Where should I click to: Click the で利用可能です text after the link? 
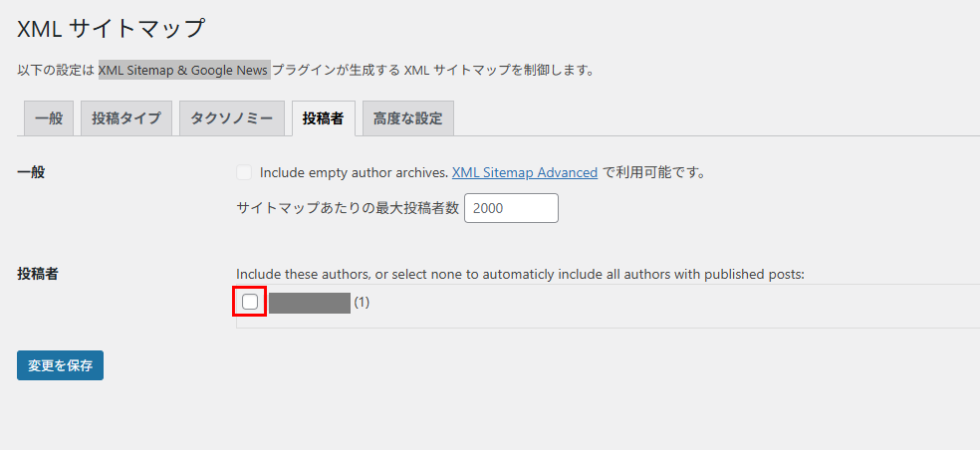[653, 172]
